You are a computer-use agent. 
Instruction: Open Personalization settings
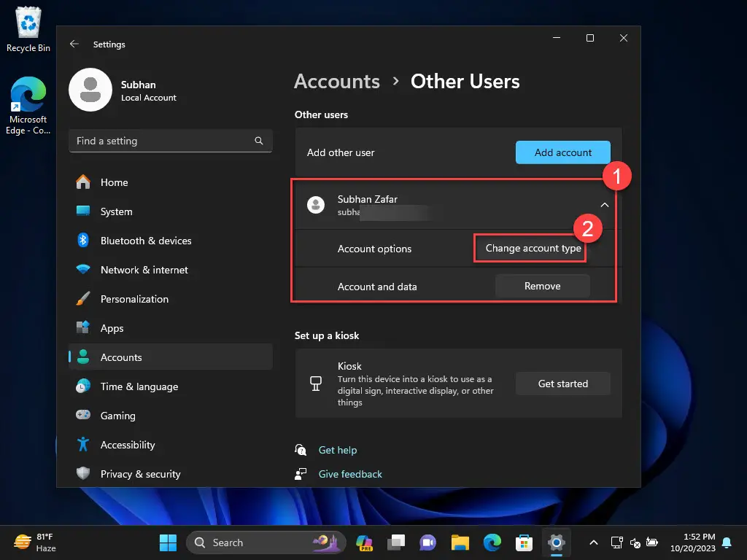[x=171, y=299]
